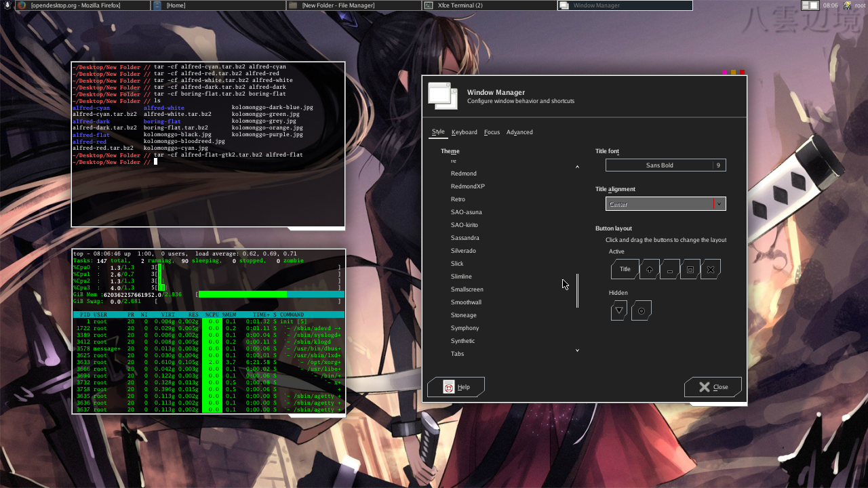Click kolomonggo-dark-blue.jpg in terminal listing
Image resolution: width=868 pixels, height=488 pixels.
273,108
